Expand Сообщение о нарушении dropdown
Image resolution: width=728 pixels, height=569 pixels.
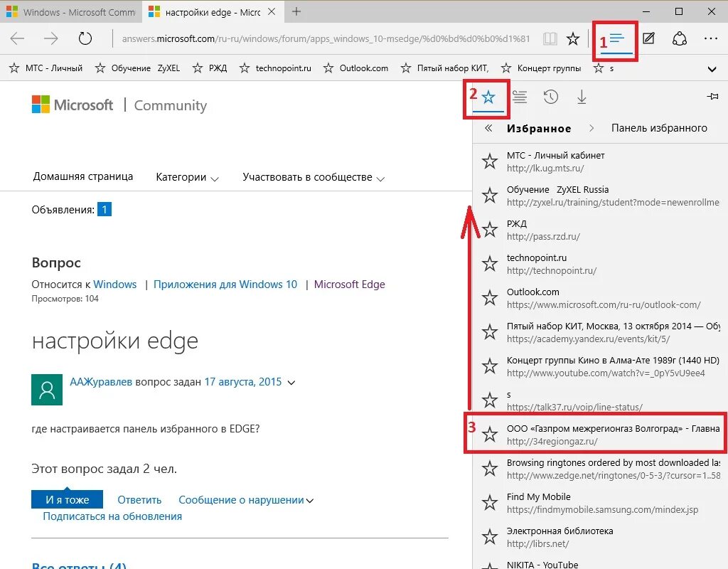(246, 500)
